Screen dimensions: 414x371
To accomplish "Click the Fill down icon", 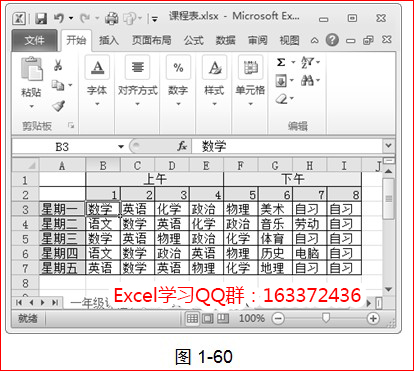I will pos(281,80).
